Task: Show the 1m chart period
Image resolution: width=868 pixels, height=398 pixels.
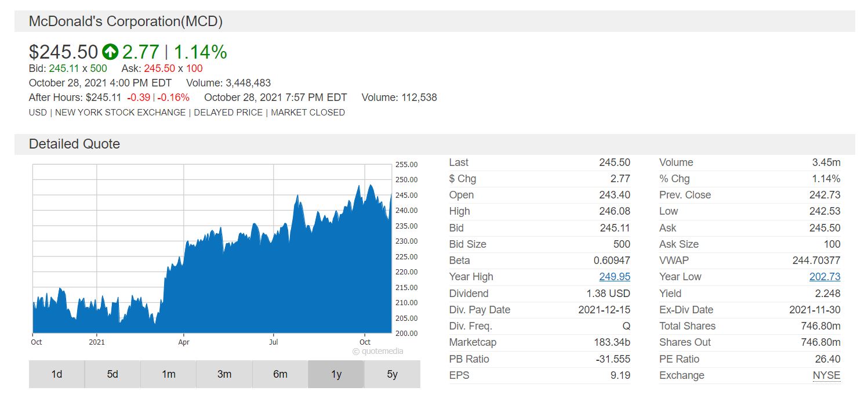Action: click(168, 374)
